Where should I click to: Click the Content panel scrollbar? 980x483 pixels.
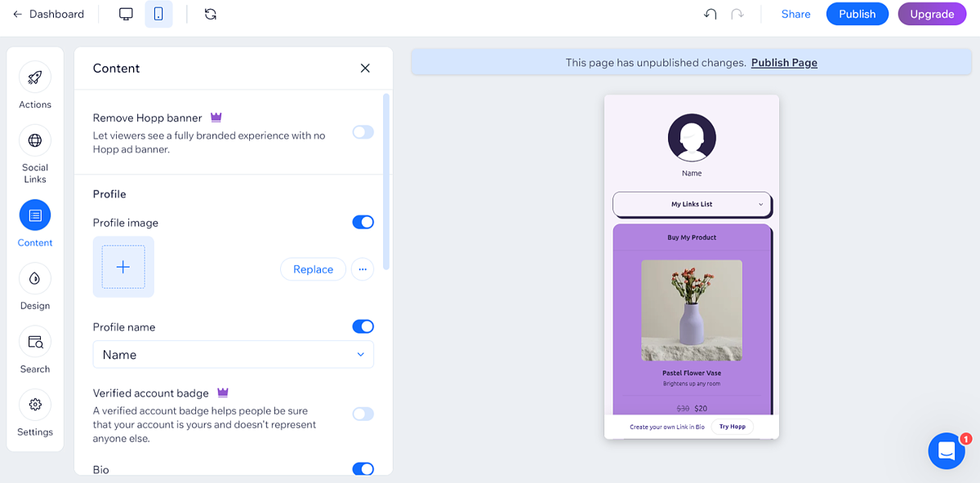click(386, 181)
